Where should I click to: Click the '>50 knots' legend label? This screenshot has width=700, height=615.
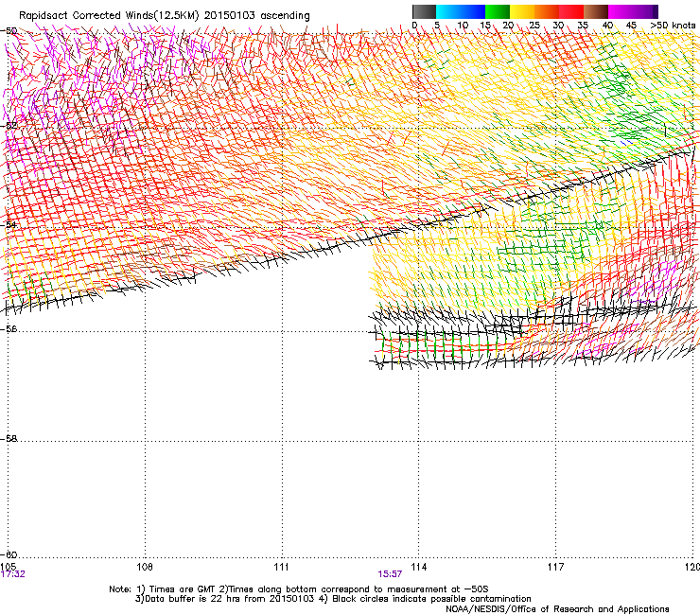tap(673, 26)
